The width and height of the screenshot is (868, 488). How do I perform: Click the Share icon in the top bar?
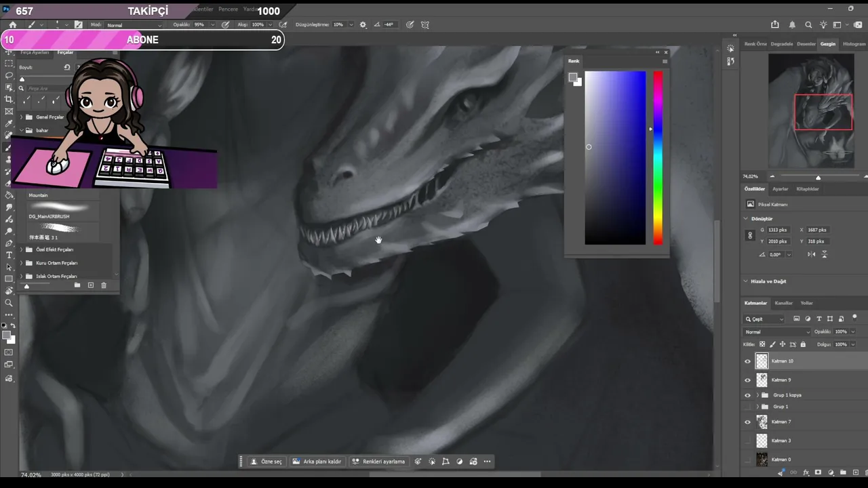[x=775, y=24]
